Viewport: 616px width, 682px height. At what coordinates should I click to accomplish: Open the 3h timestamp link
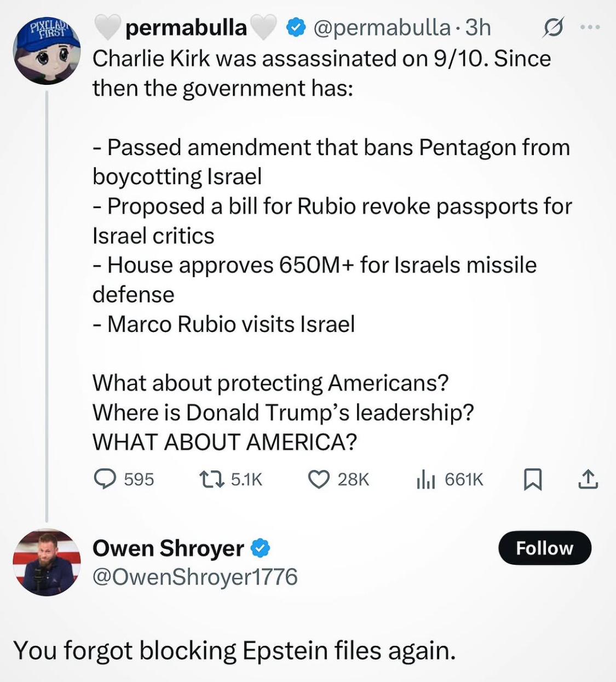[478, 27]
